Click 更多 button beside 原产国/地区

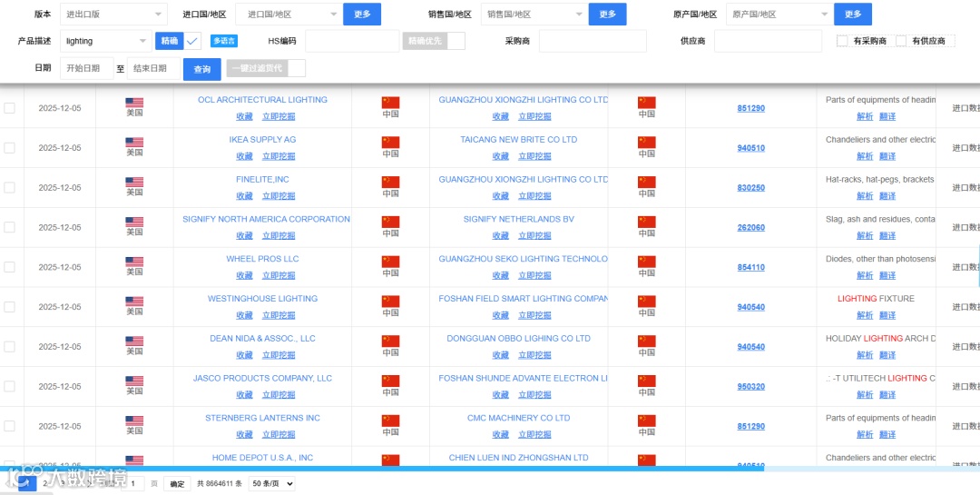click(852, 14)
